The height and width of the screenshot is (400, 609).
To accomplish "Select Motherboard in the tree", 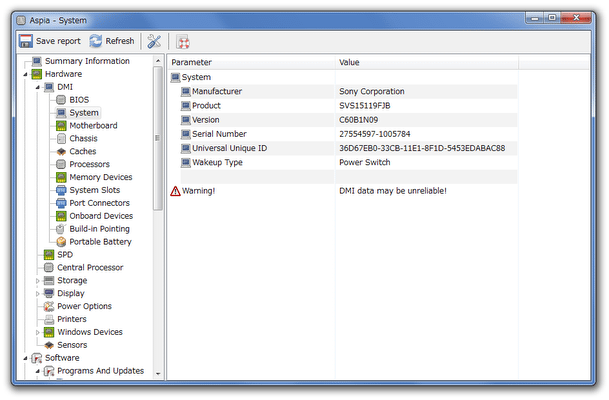I will (x=93, y=125).
